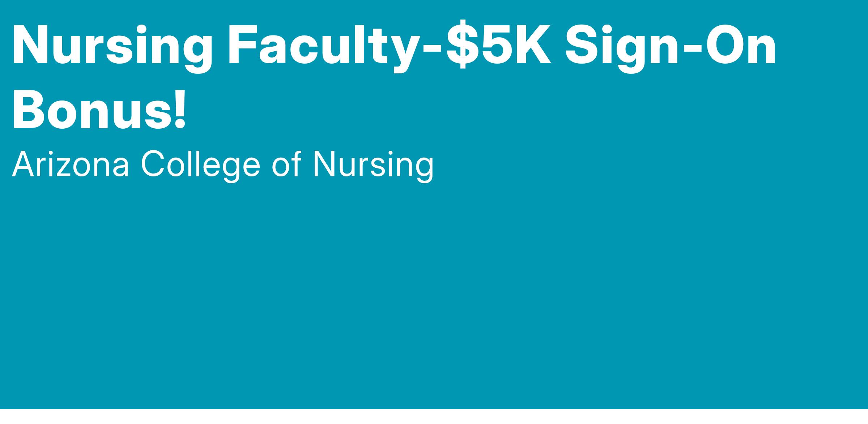Viewport: 868px width, 424px height.
Task: Select the '$5K' text in the title
Action: tap(499, 45)
